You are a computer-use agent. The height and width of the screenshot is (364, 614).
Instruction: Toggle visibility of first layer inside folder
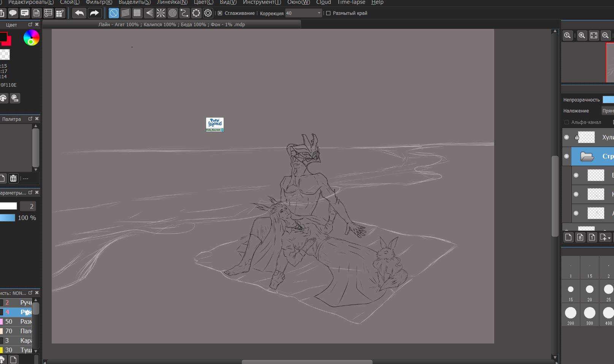[576, 175]
